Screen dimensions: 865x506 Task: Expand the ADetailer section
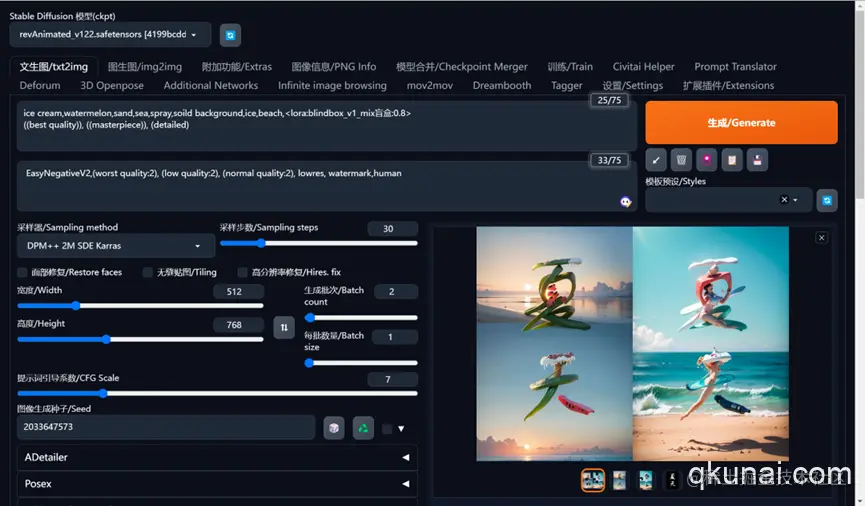point(217,457)
